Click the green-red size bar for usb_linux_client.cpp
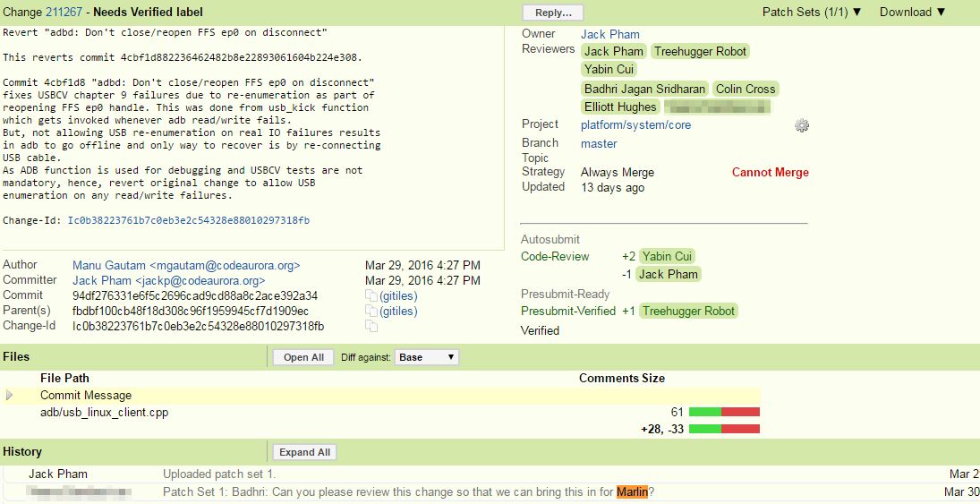 pos(724,412)
